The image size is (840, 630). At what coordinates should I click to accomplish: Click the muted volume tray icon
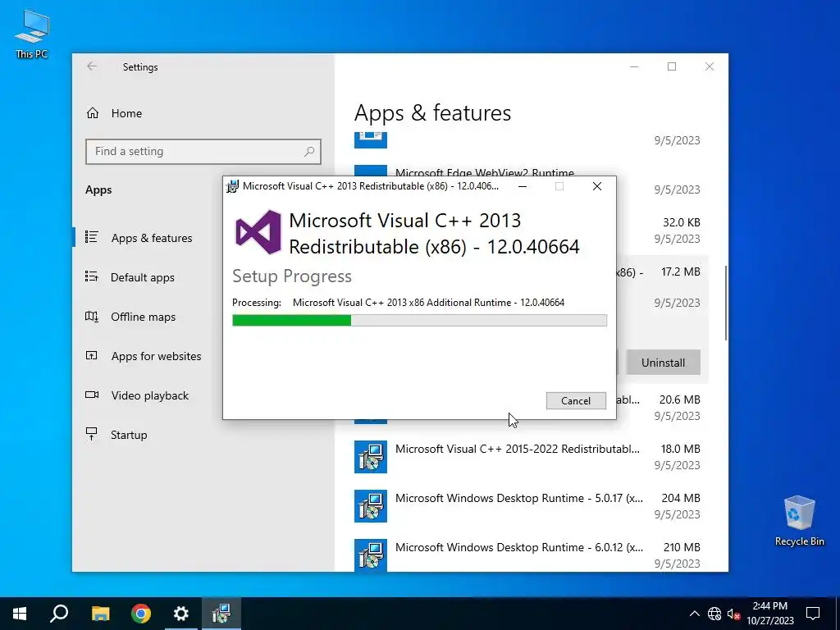[x=733, y=614]
